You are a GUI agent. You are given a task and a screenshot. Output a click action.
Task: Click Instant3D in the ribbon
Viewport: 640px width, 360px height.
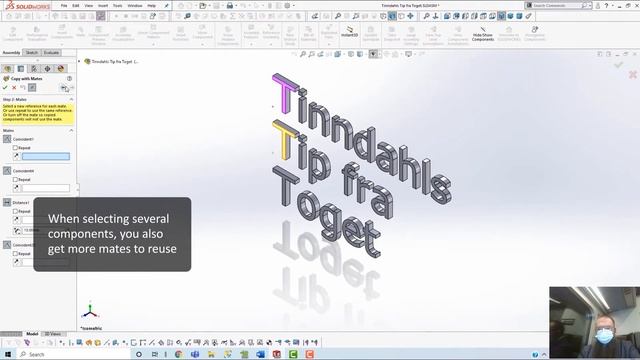[x=350, y=31]
